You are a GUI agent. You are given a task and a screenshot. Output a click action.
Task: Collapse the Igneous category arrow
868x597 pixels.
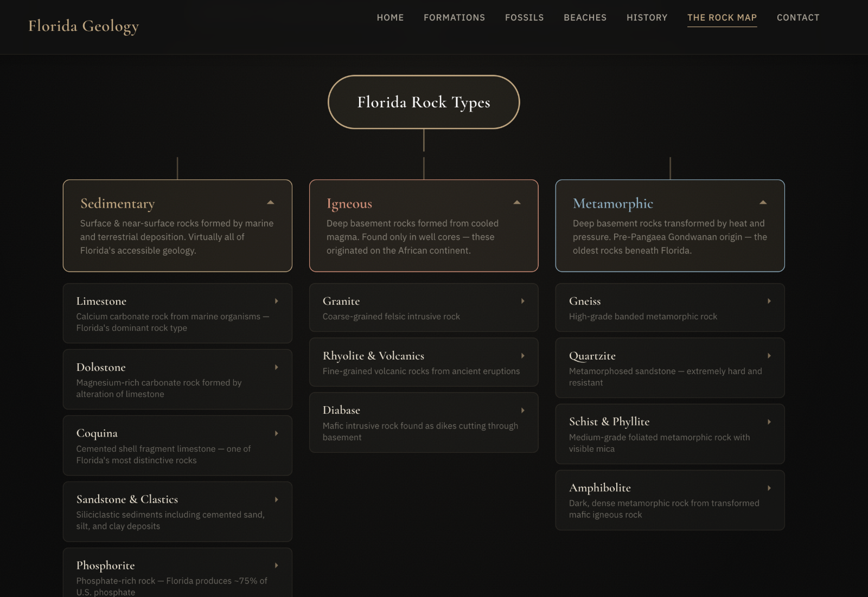click(517, 203)
